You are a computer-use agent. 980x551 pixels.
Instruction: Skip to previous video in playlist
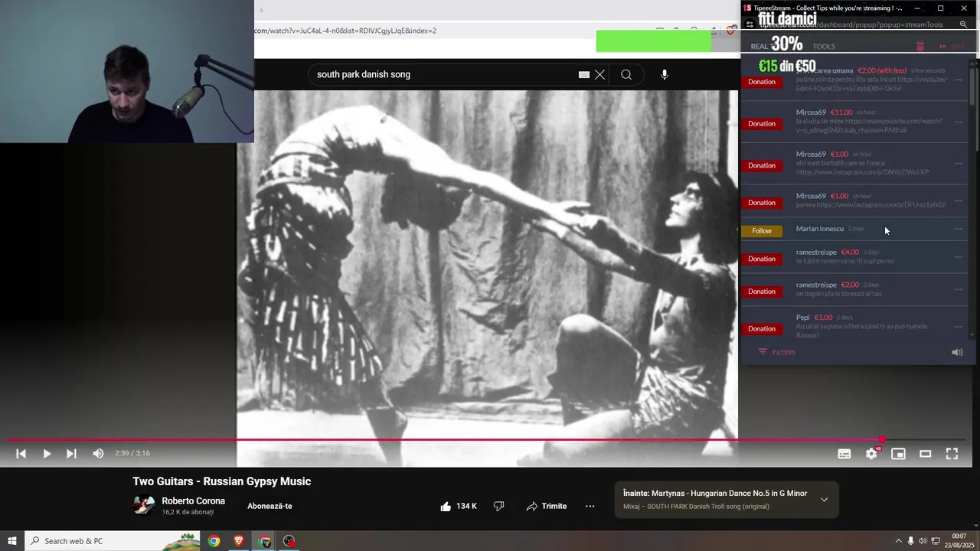[x=21, y=454]
